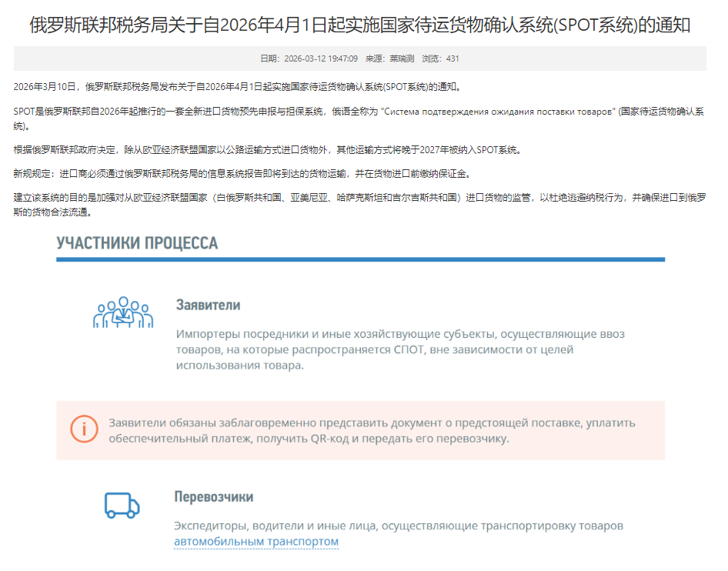Viewport: 728px width, 571px height.
Task: Click the view count 431
Action: [452, 58]
